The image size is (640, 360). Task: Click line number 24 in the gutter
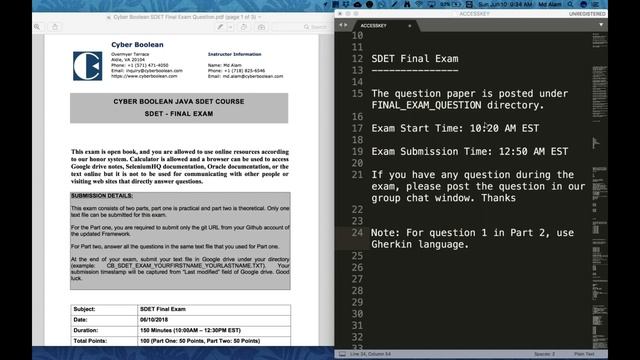pyautogui.click(x=357, y=233)
